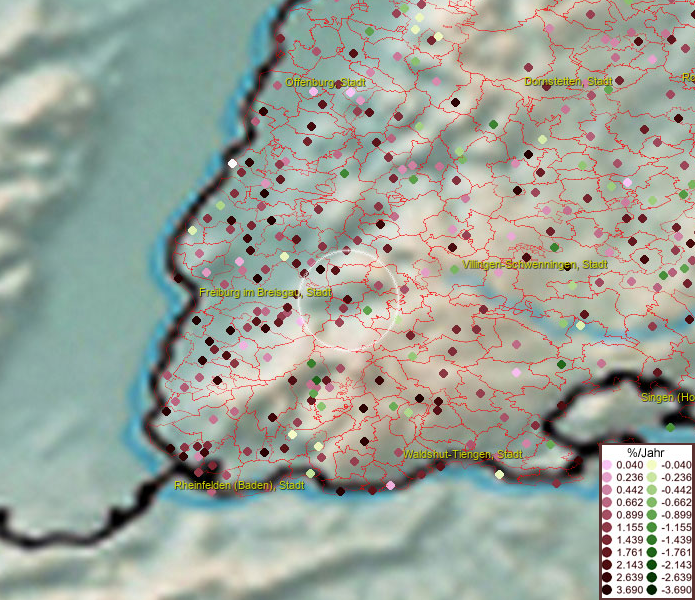The width and height of the screenshot is (695, 600).
Task: Click the legend swatch for 0.040
Action: (x=607, y=465)
